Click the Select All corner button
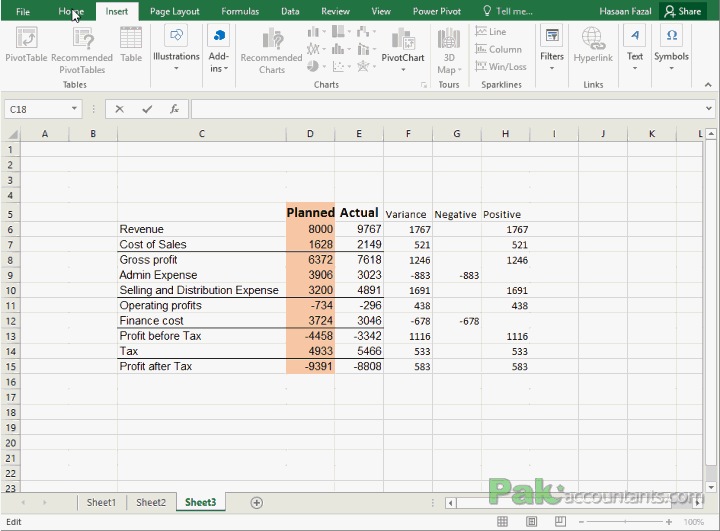The width and height of the screenshot is (720, 531). pos(12,134)
